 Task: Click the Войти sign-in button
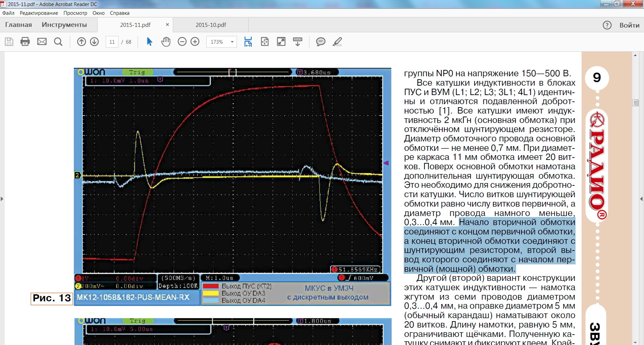(629, 25)
